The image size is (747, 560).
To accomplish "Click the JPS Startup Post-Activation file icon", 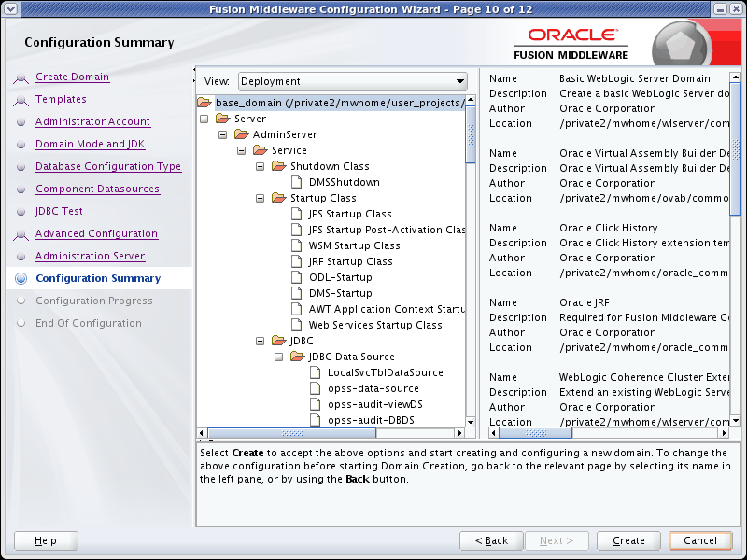I will (296, 230).
